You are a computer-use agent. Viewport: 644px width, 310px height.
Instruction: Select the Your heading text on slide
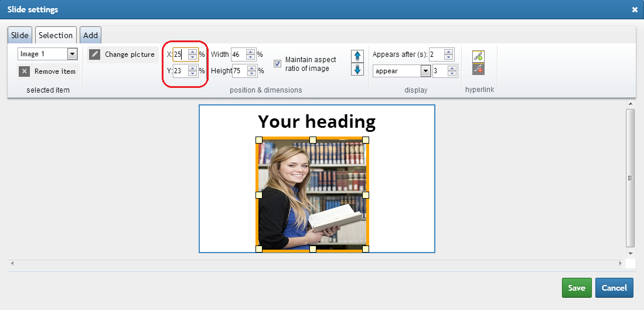tap(316, 121)
